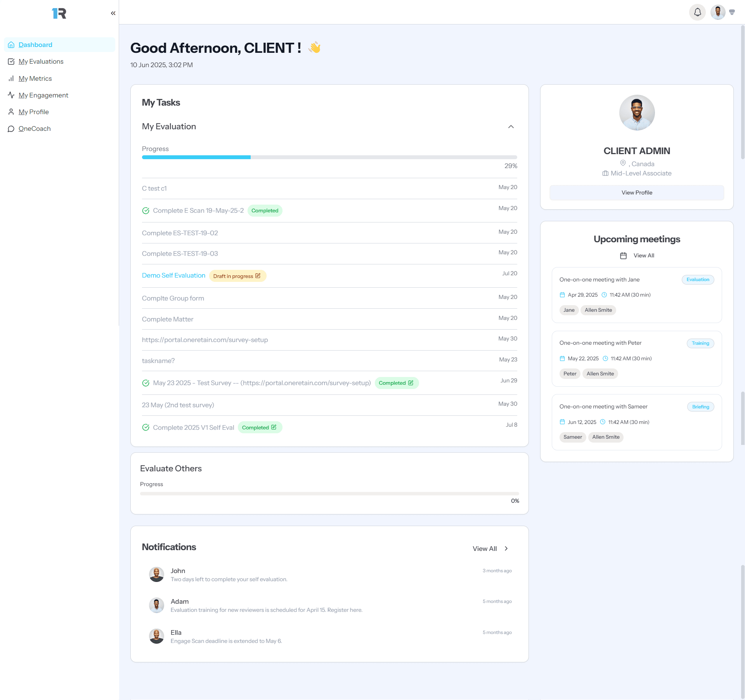Viewport: 745px width, 700px height.
Task: Click the My Evaluations checkbox icon
Action: [11, 61]
